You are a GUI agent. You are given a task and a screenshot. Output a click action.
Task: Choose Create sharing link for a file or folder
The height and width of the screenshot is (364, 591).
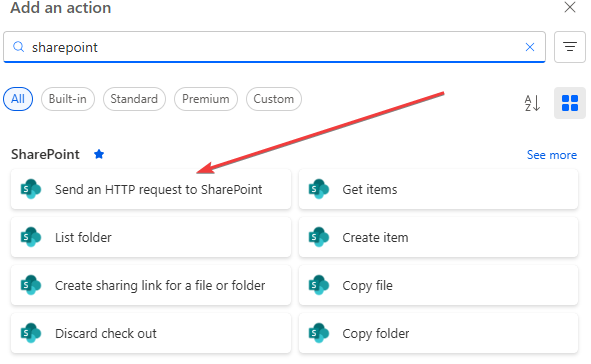(151, 285)
